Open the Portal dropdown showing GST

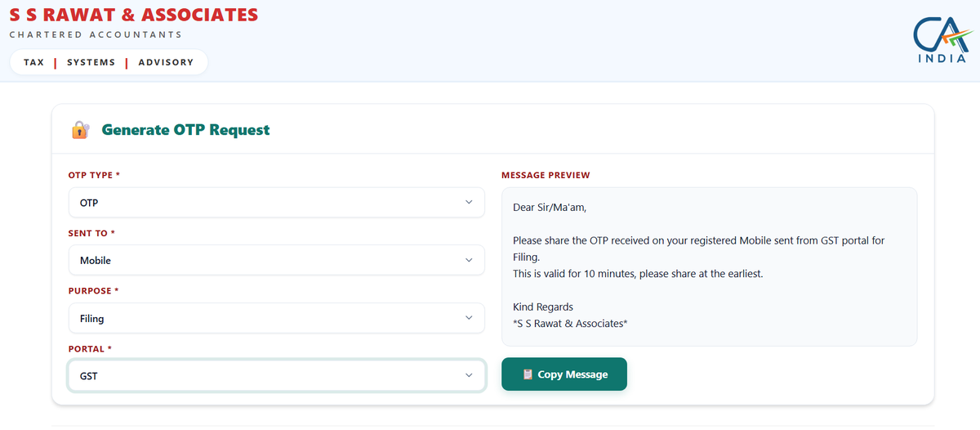tap(276, 375)
